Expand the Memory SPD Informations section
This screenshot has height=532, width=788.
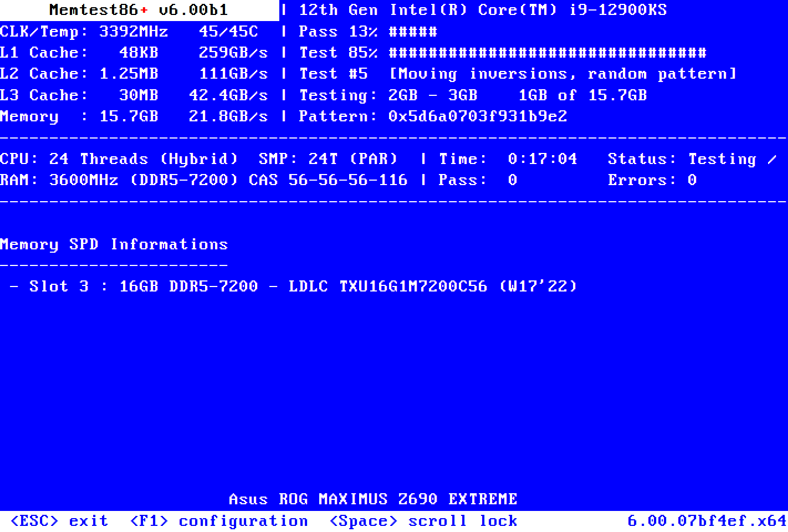(114, 244)
